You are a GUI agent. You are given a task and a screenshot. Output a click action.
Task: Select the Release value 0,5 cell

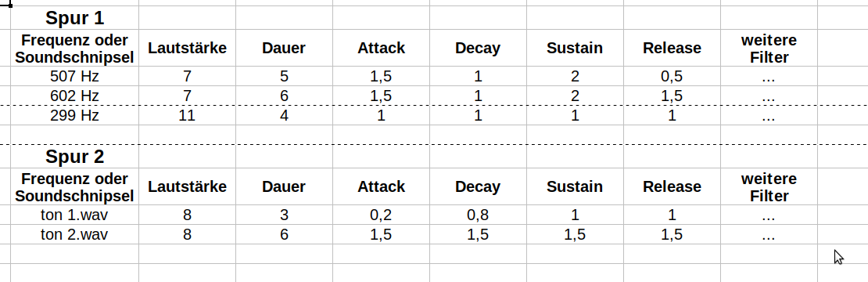(x=672, y=77)
